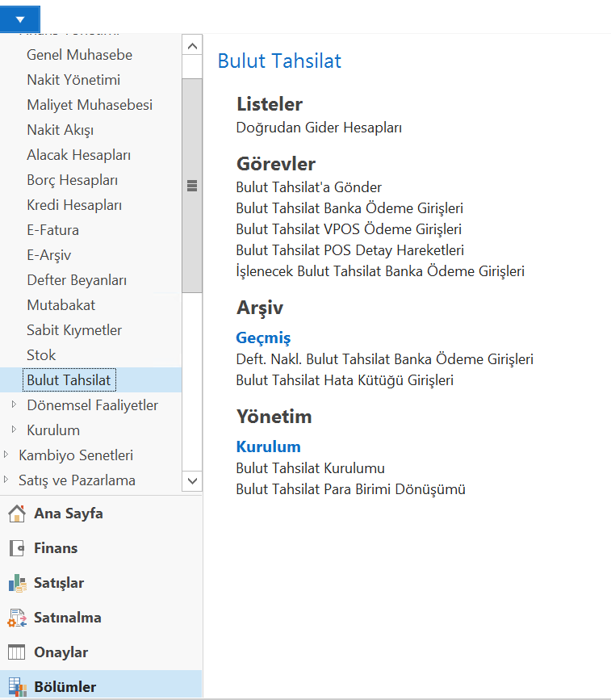Select Genel Muhasebe in the tree
This screenshot has width=611, height=700.
point(79,55)
